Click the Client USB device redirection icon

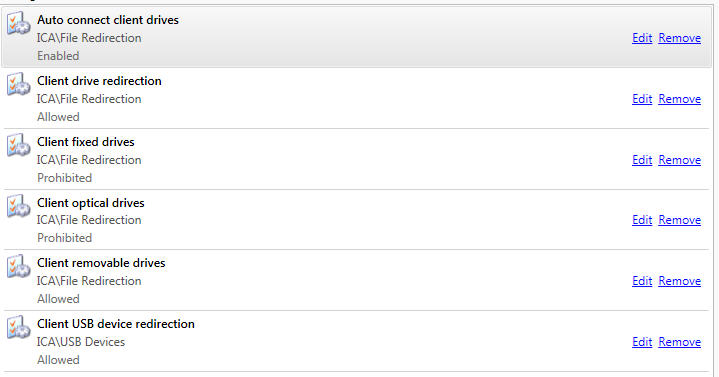(x=18, y=327)
